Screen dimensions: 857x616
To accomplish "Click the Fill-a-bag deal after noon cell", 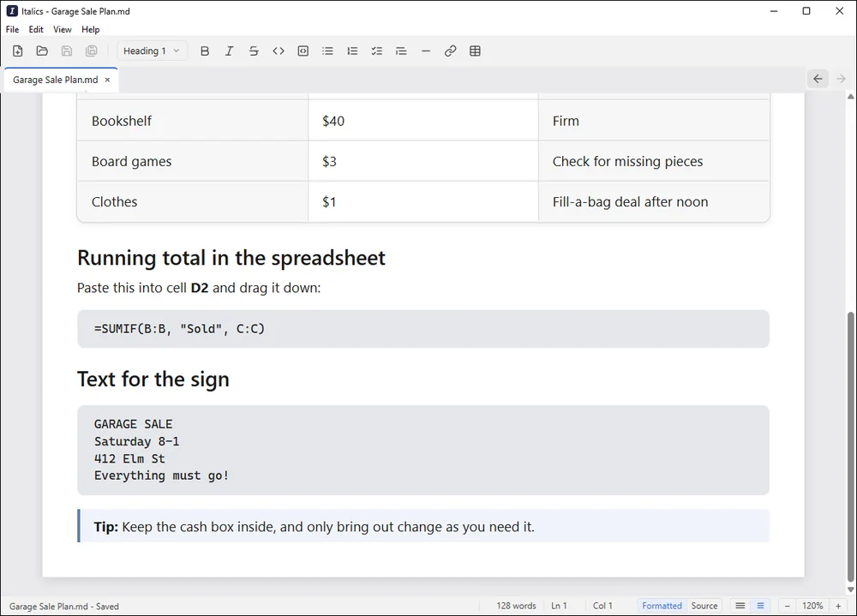I will coord(654,201).
